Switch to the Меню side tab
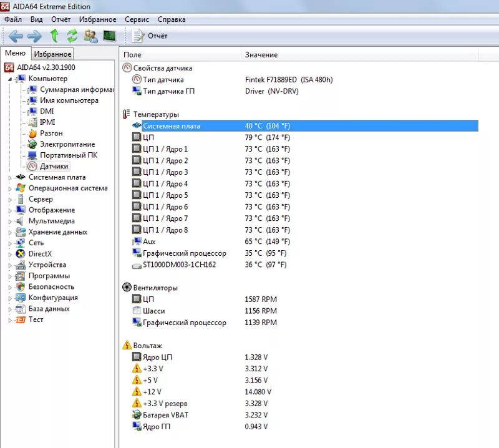The height and width of the screenshot is (448, 499). pos(15,53)
